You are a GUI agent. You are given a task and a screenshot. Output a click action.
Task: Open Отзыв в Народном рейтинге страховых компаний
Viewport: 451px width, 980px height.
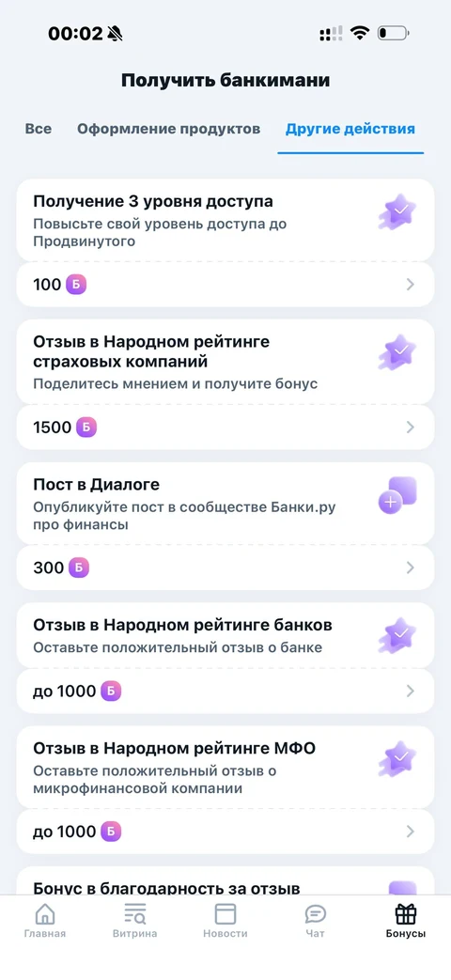tap(225, 362)
